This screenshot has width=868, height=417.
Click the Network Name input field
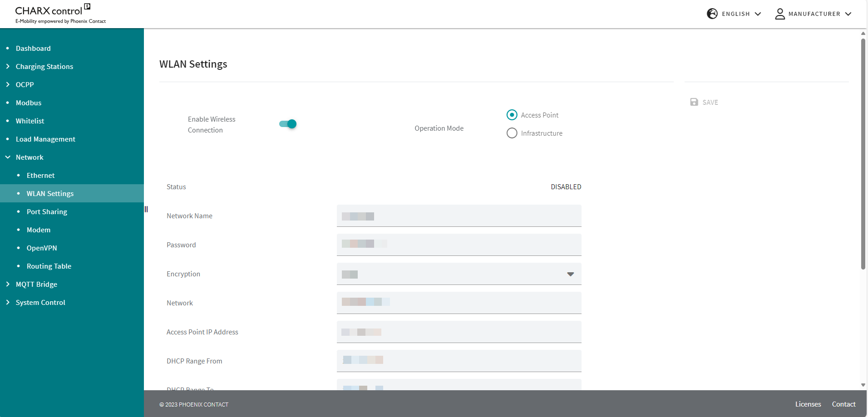click(x=459, y=216)
